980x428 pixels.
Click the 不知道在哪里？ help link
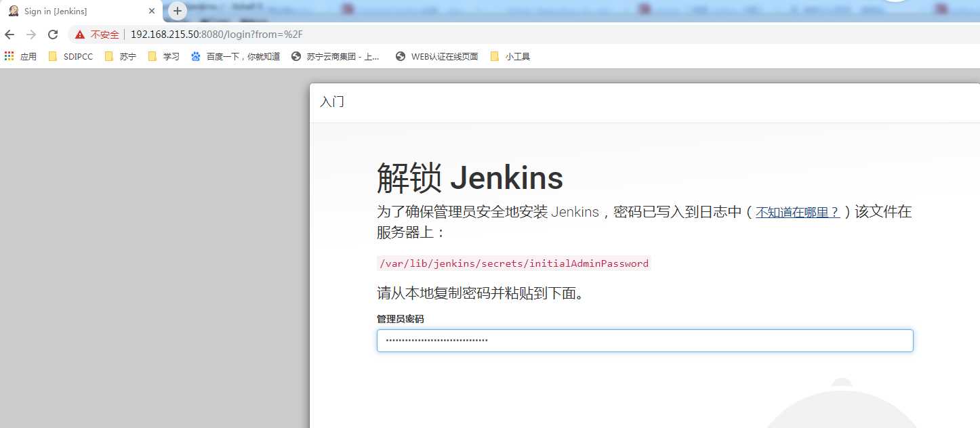click(x=798, y=212)
